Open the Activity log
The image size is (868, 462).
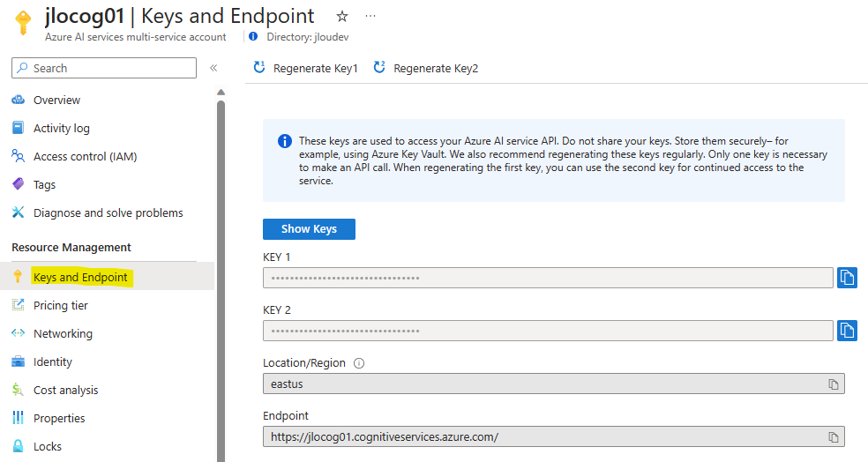(62, 129)
